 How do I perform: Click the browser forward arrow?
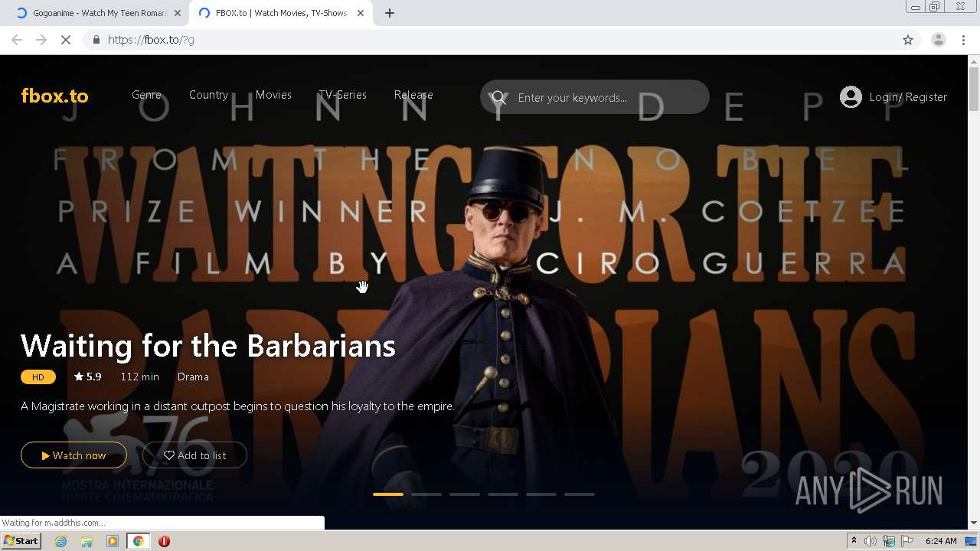click(41, 40)
